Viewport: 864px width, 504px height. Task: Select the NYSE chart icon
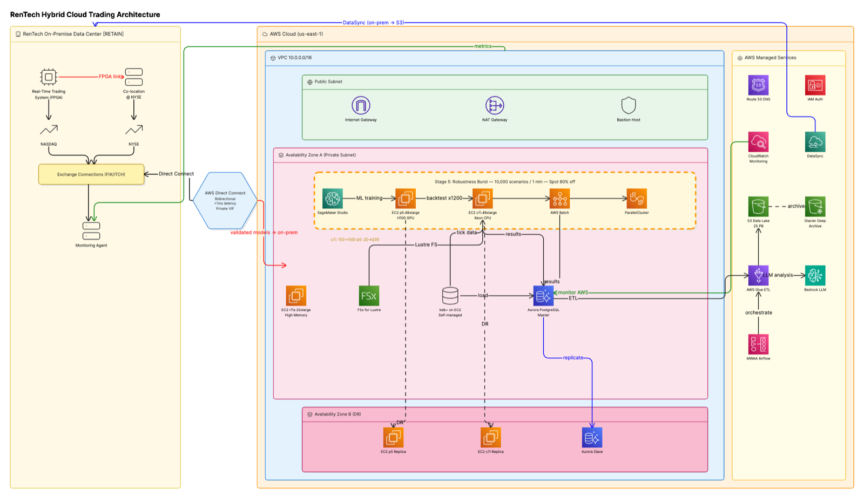(134, 130)
